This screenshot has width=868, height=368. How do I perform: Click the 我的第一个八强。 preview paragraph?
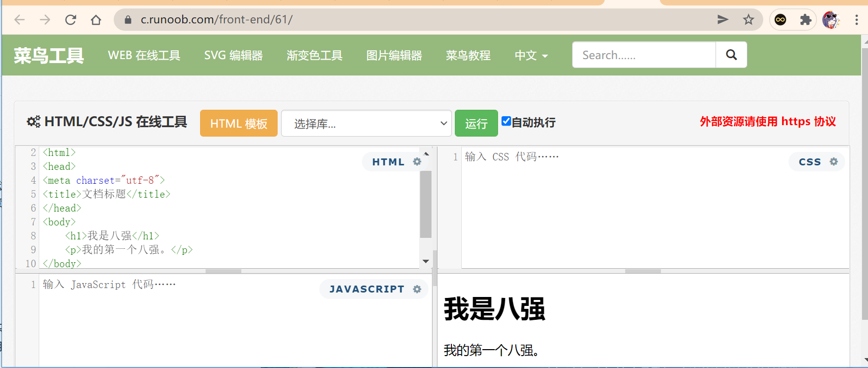point(492,350)
